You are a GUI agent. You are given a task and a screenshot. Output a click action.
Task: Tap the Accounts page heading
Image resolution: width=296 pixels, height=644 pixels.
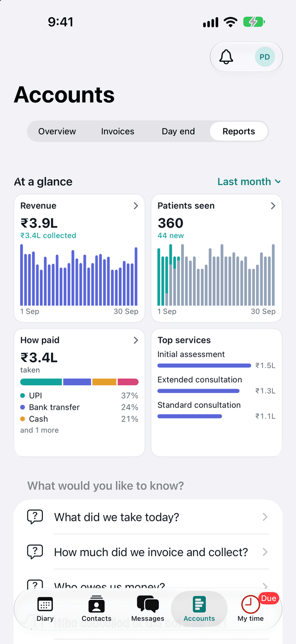click(64, 95)
